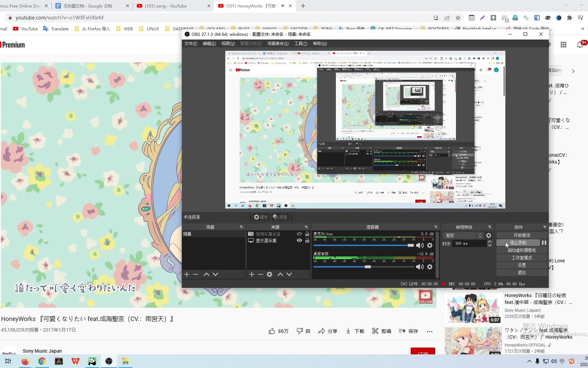
Task: Mute the 桌面音频 speaker icon
Action: pos(420,267)
